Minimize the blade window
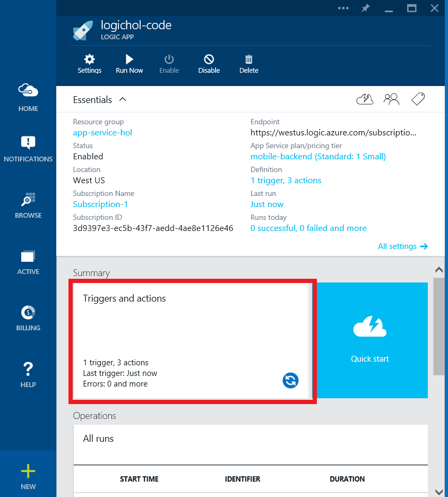The image size is (448, 497). [x=389, y=10]
